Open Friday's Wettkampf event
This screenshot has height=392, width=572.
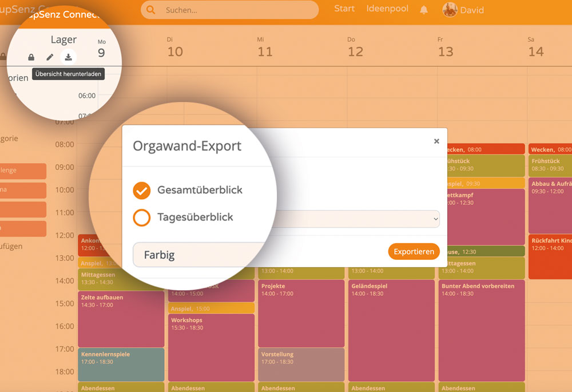pos(486,217)
